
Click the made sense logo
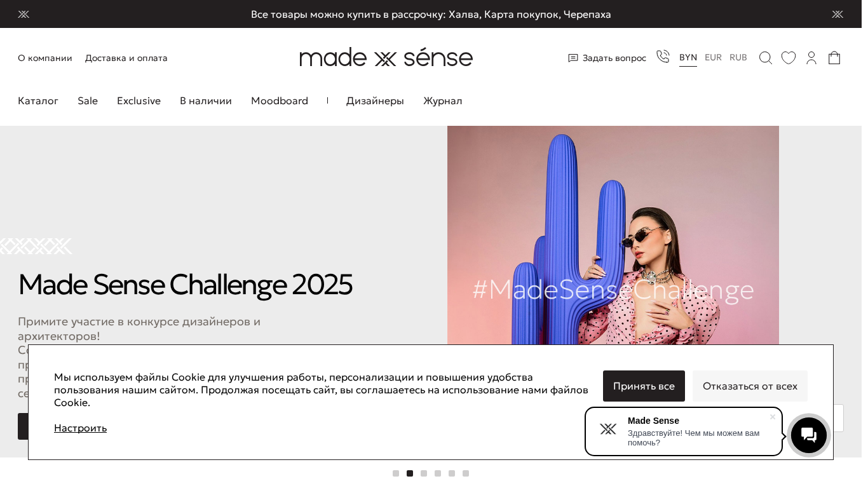pyautogui.click(x=386, y=57)
